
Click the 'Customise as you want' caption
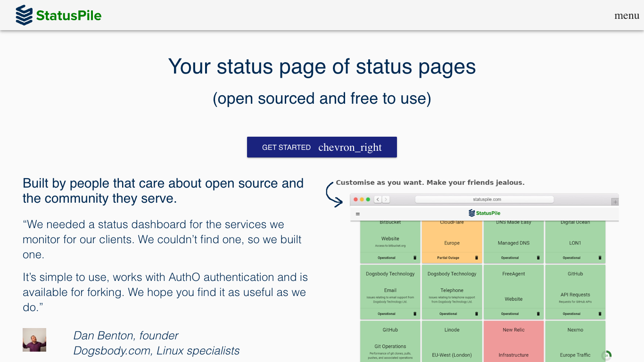click(x=430, y=182)
